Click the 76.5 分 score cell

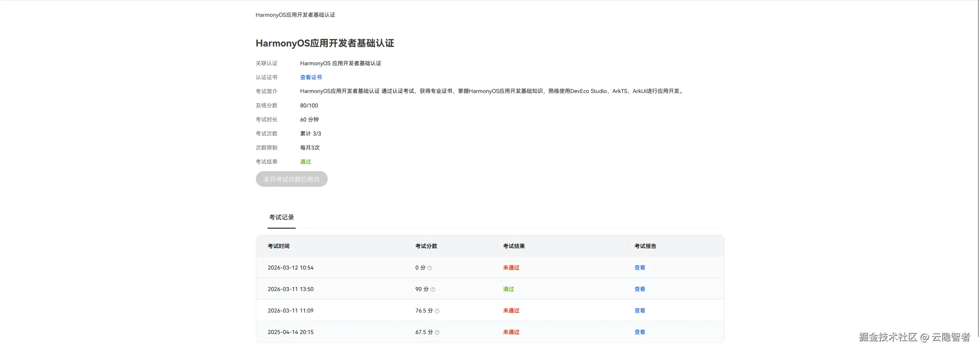[x=424, y=311]
